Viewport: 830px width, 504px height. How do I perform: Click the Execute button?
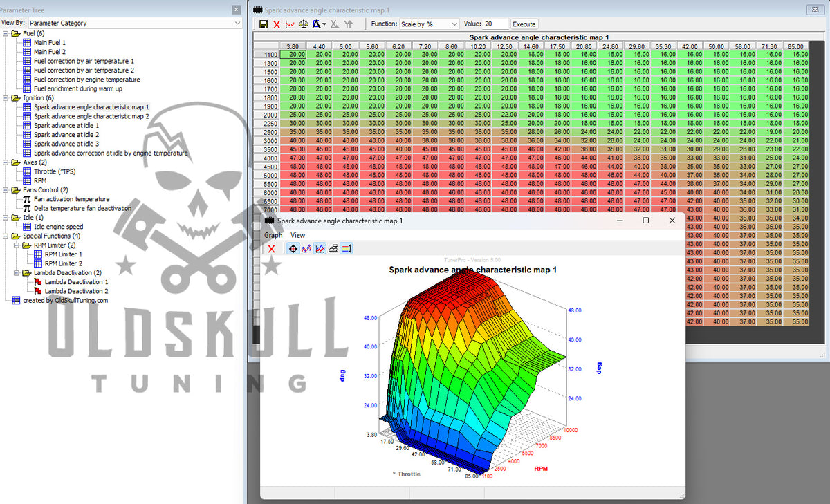pos(524,24)
